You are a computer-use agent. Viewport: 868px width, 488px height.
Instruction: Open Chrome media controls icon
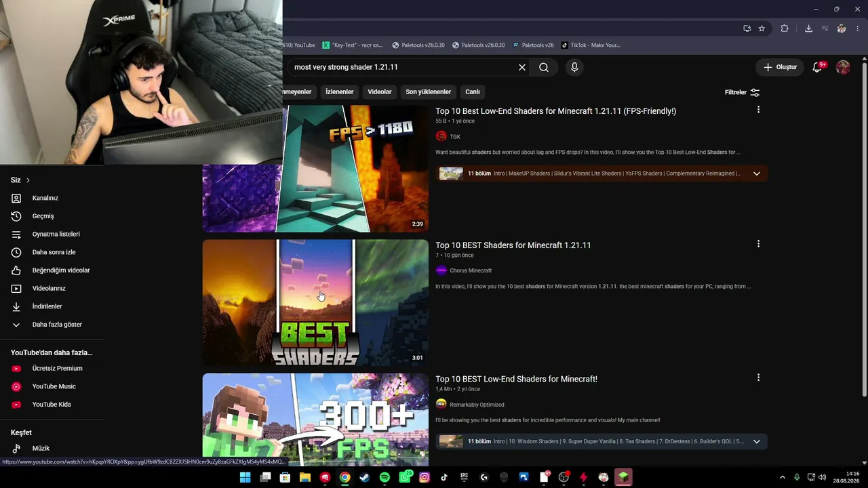point(825,28)
